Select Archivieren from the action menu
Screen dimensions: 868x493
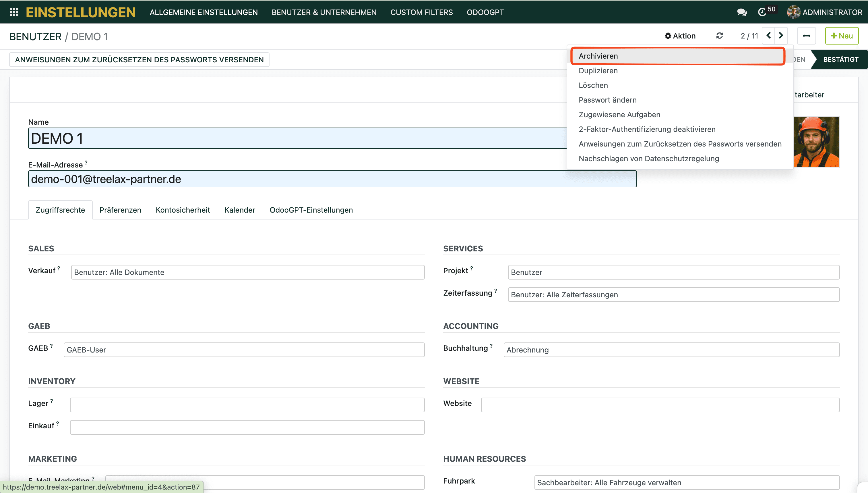(598, 56)
